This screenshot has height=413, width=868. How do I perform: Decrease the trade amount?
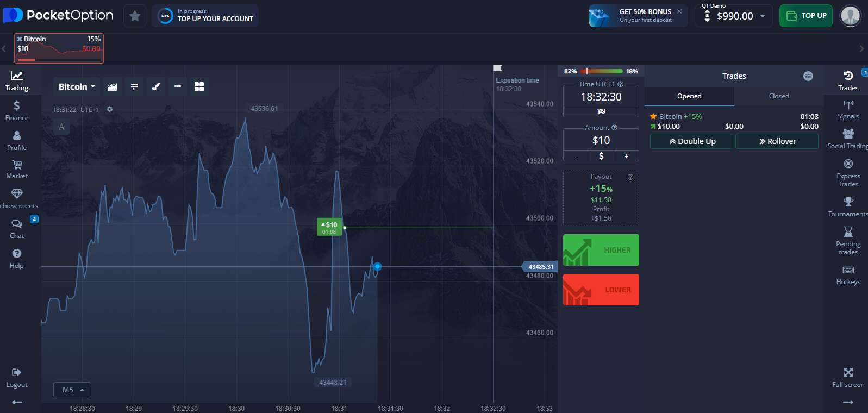pyautogui.click(x=576, y=156)
